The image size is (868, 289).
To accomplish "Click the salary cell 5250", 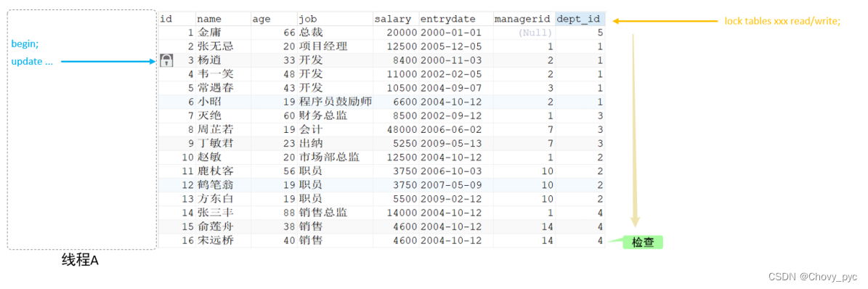I will point(396,143).
